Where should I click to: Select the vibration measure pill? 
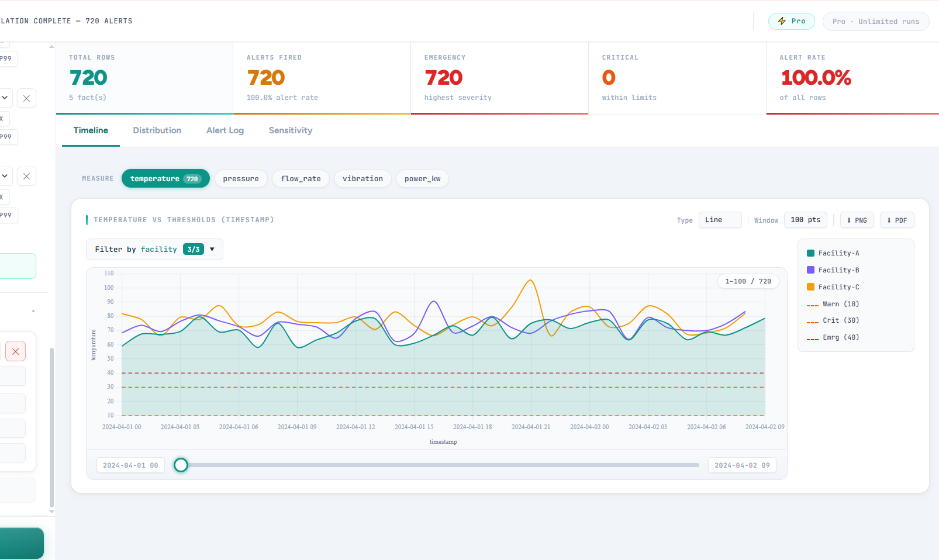tap(363, 178)
